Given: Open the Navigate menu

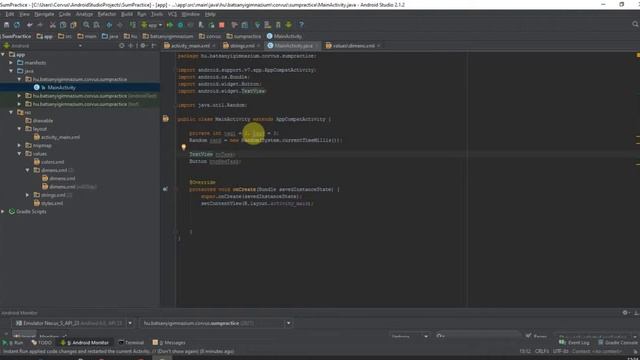Looking at the screenshot, I should pyautogui.click(x=44, y=14).
